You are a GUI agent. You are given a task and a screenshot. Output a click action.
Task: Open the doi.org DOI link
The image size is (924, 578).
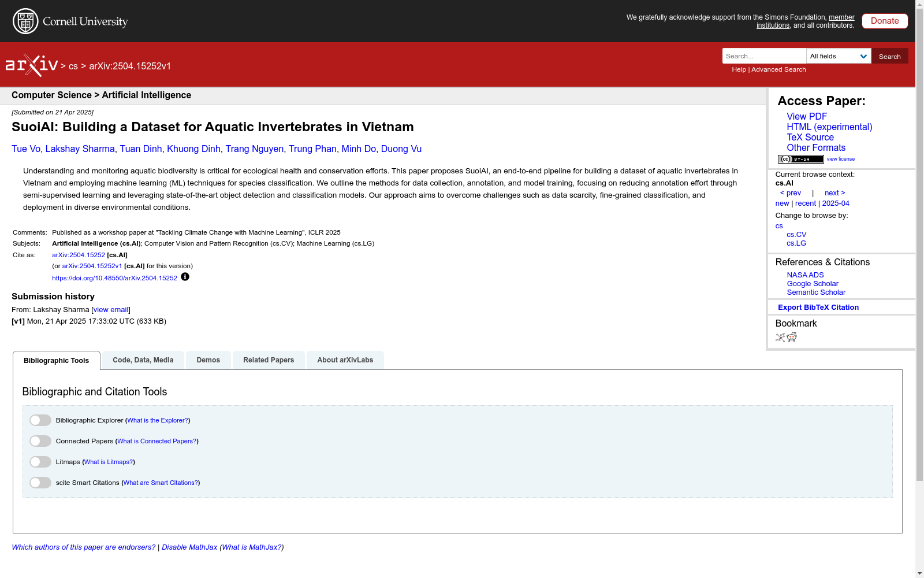click(114, 278)
